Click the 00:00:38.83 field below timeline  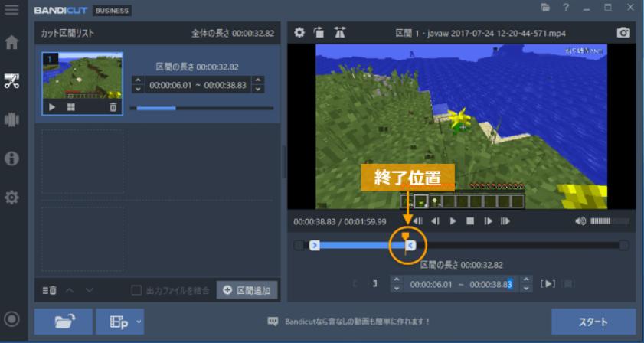click(x=491, y=284)
